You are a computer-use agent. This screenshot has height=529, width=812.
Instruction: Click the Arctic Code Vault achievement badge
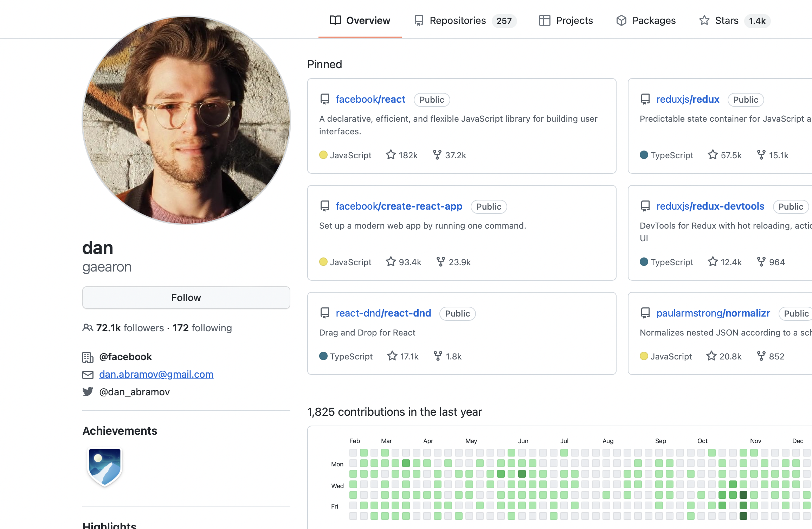105,466
